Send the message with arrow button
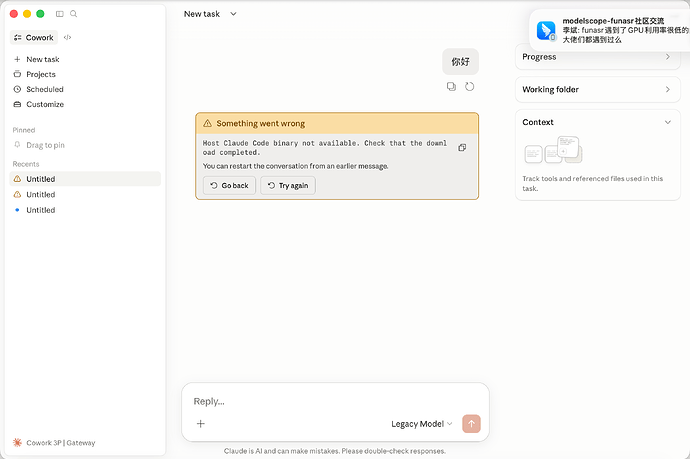Screen dimensions: 690x459 (x=471, y=423)
